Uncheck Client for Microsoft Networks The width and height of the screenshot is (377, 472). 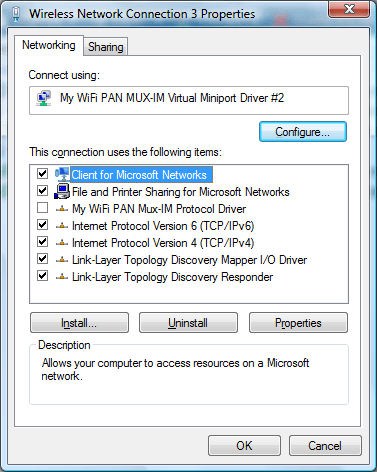[x=42, y=174]
